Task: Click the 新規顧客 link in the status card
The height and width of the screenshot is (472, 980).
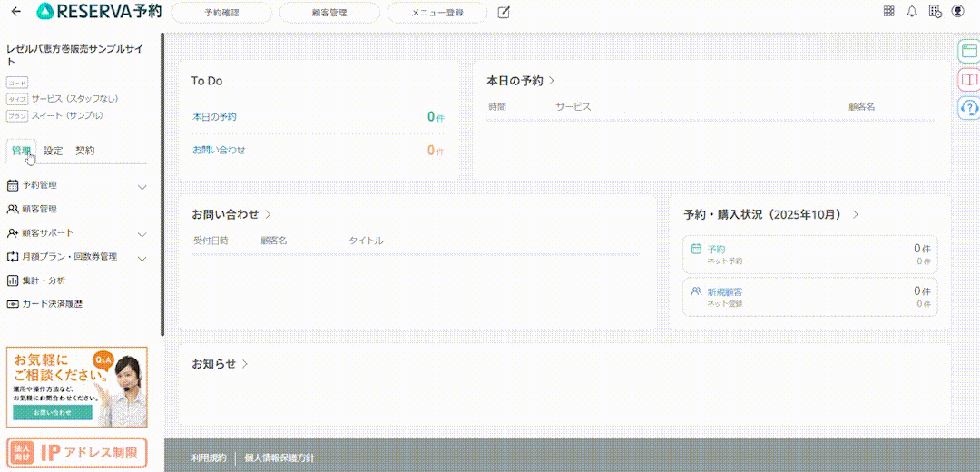Action: [x=725, y=291]
